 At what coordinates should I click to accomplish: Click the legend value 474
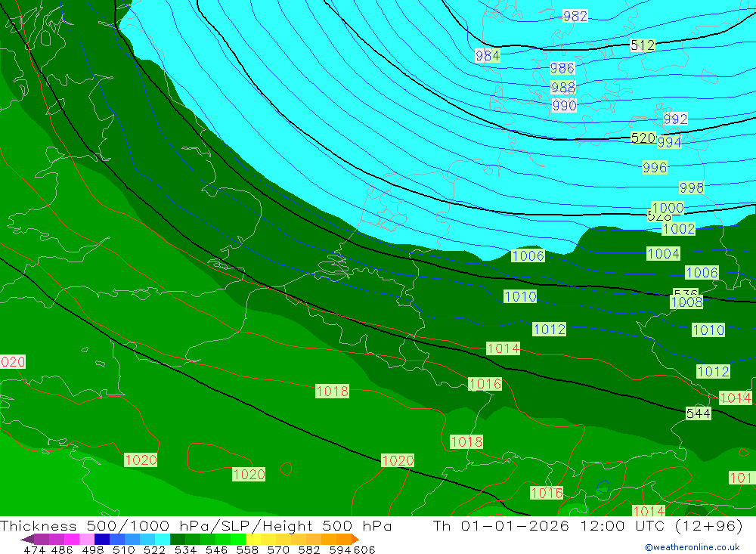click(x=34, y=550)
